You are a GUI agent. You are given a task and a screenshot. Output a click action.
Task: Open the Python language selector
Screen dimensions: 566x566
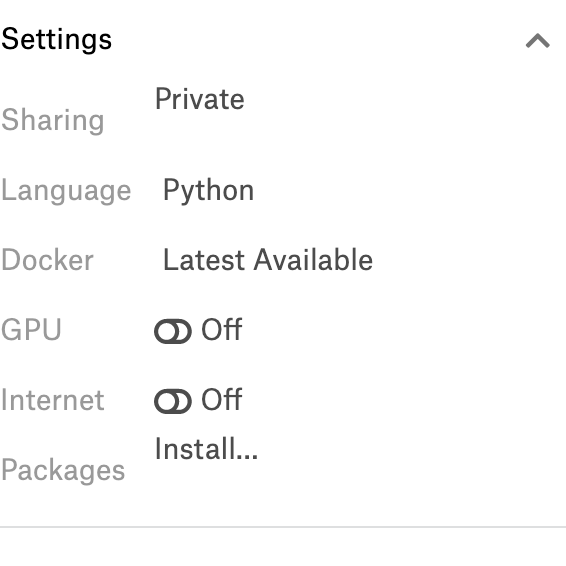point(209,191)
